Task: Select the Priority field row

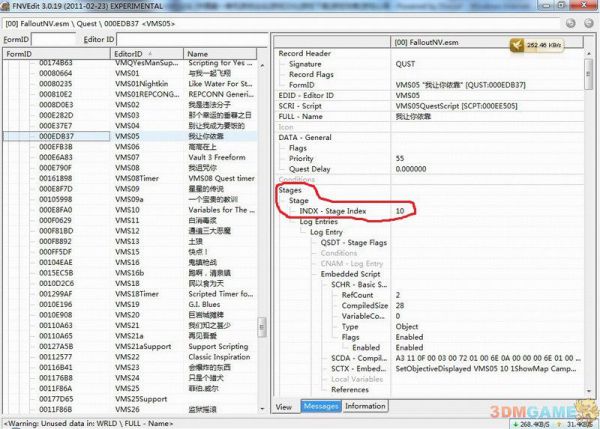Action: tap(429, 158)
